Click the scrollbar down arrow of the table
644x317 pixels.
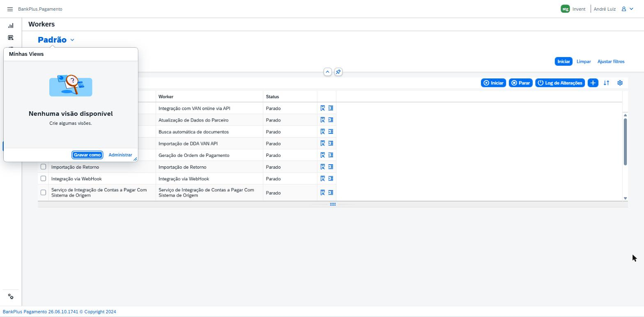coord(625,198)
